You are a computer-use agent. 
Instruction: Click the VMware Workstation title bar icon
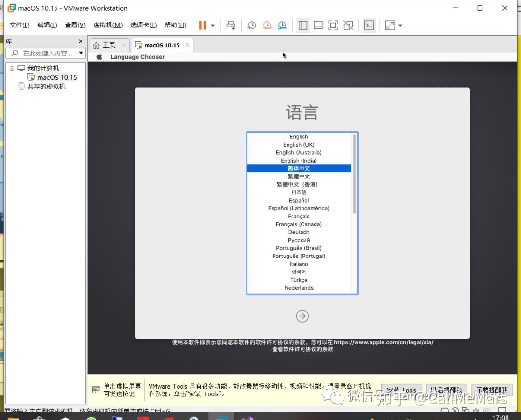[x=12, y=8]
